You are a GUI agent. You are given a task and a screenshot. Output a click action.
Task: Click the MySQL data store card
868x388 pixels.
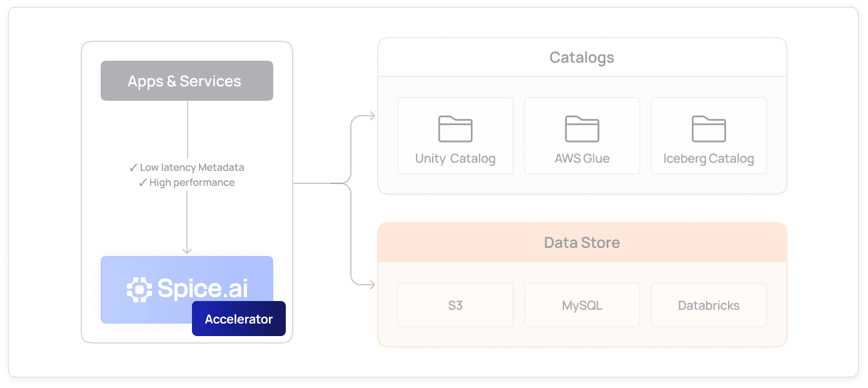pos(582,305)
